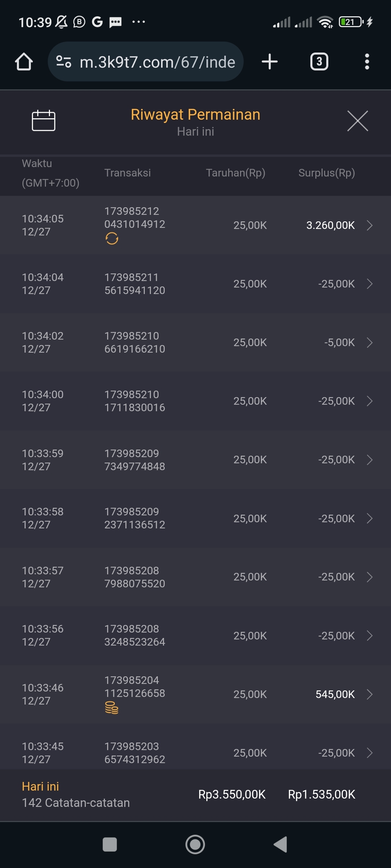The image size is (391, 868).
Task: Tap the orange refresh icon under first transaction
Action: (112, 239)
